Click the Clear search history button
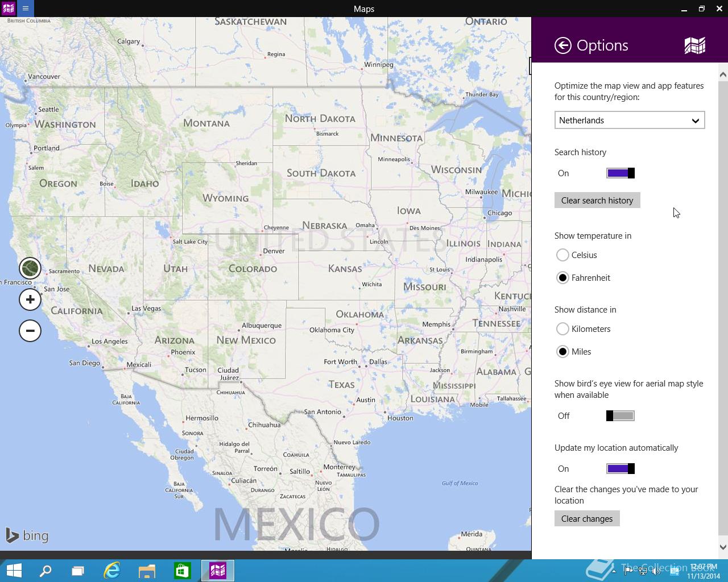The image size is (728, 582). [x=597, y=200]
